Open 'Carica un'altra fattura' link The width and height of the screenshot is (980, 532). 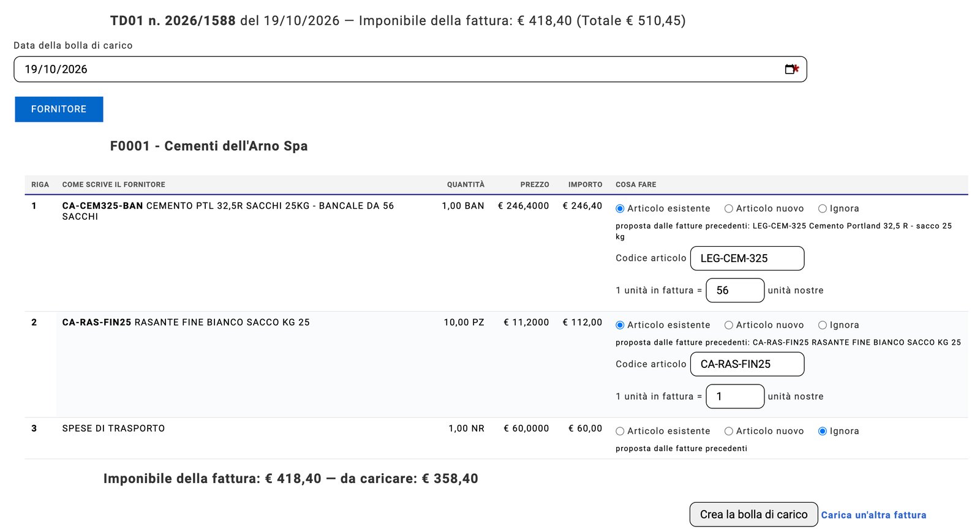click(x=873, y=515)
